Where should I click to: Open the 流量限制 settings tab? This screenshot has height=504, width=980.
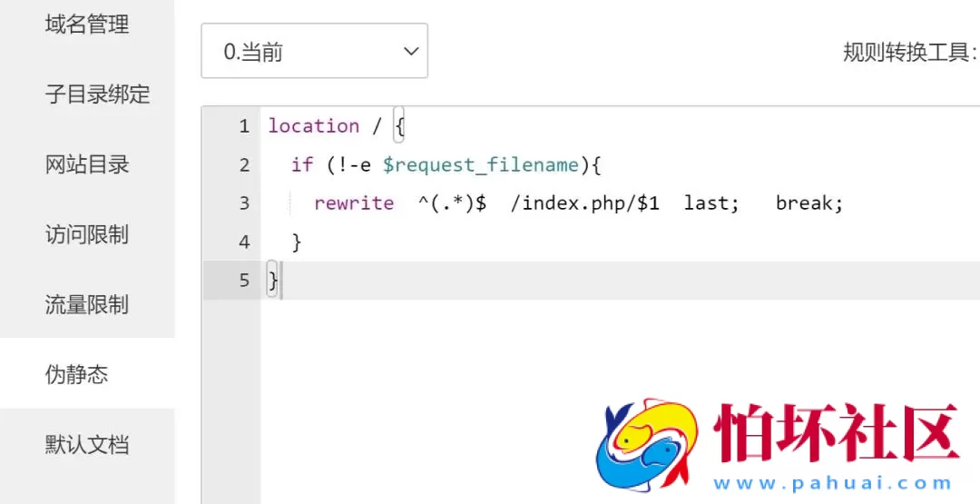point(87,304)
